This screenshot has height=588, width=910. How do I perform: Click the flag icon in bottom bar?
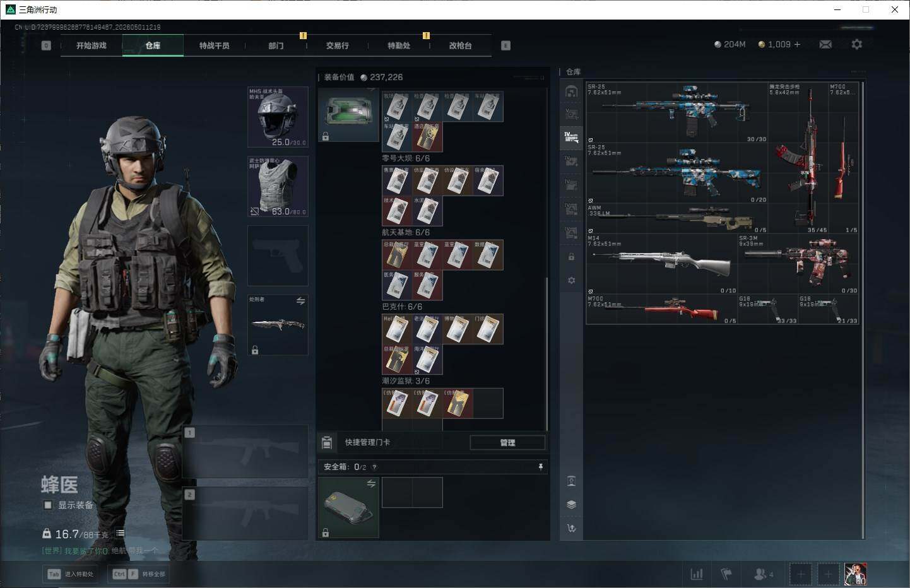726,574
